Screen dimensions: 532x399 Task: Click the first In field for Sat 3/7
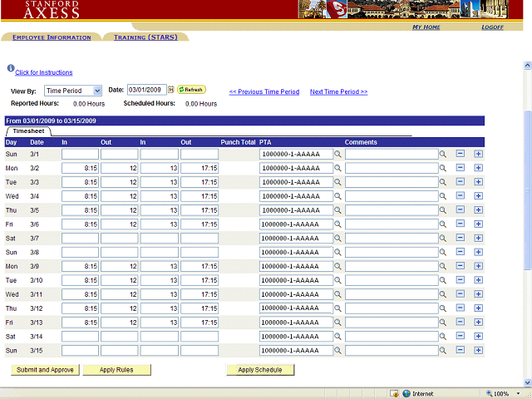pyautogui.click(x=80, y=239)
